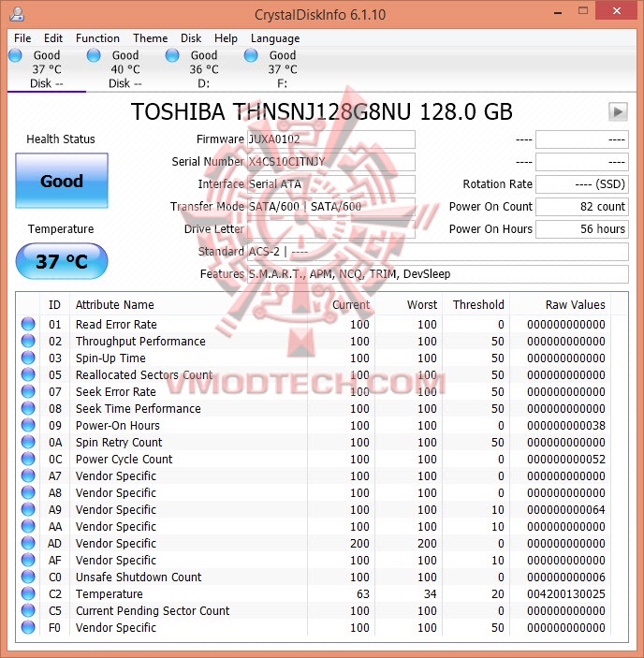The height and width of the screenshot is (658, 644).
Task: Click status icon for Seek Error Rate
Action: pos(28,391)
